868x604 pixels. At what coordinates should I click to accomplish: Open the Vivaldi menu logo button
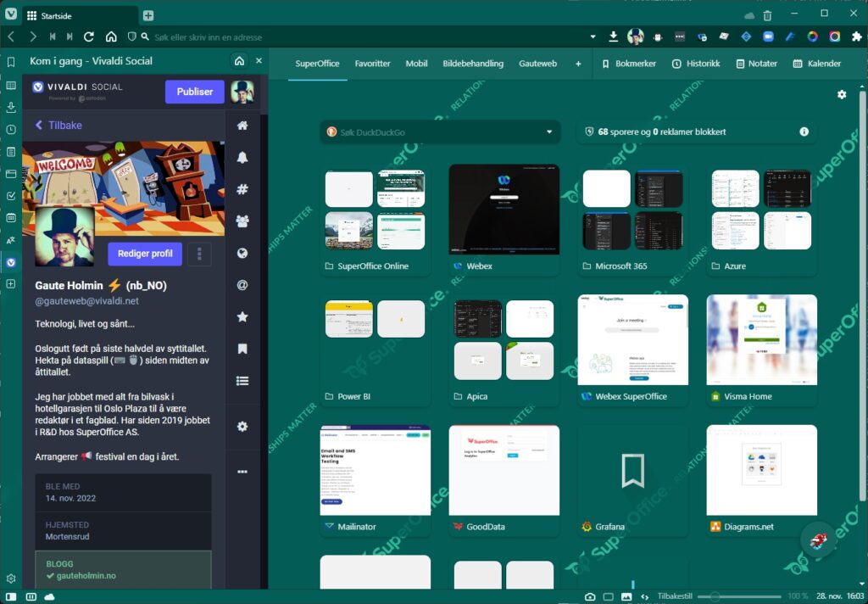tap(10, 14)
